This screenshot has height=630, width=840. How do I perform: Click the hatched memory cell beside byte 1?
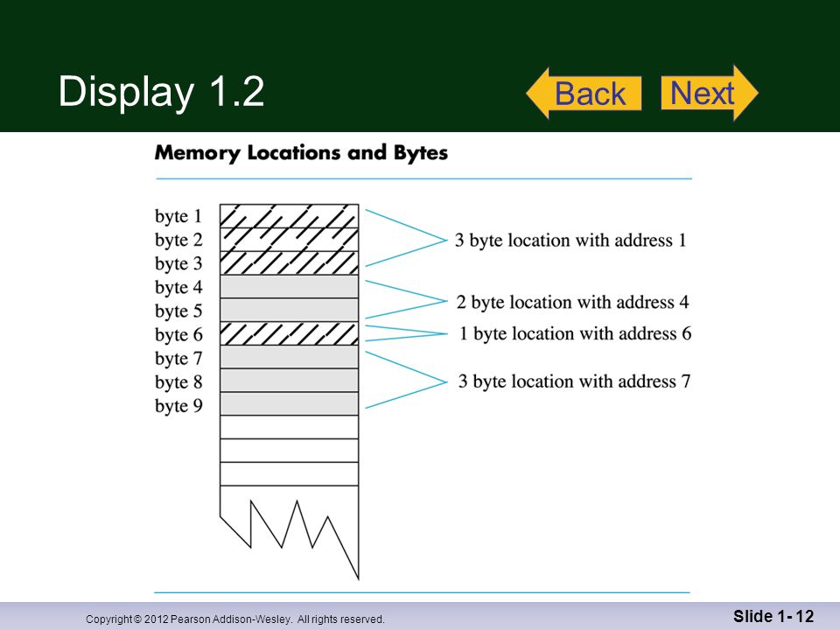pos(290,216)
